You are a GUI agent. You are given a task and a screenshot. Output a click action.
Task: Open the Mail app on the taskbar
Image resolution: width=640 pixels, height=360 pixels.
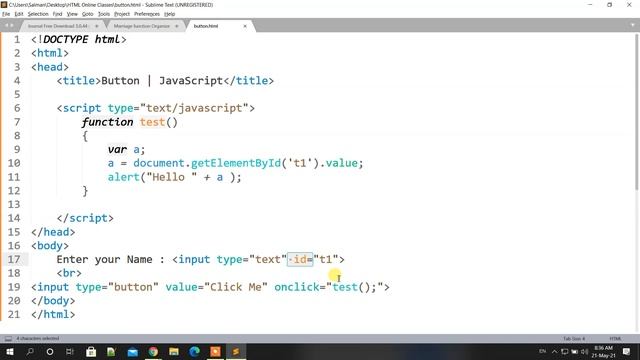point(133,351)
